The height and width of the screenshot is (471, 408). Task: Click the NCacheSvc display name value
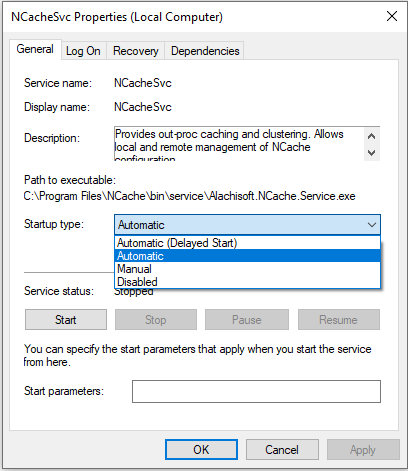coord(143,107)
